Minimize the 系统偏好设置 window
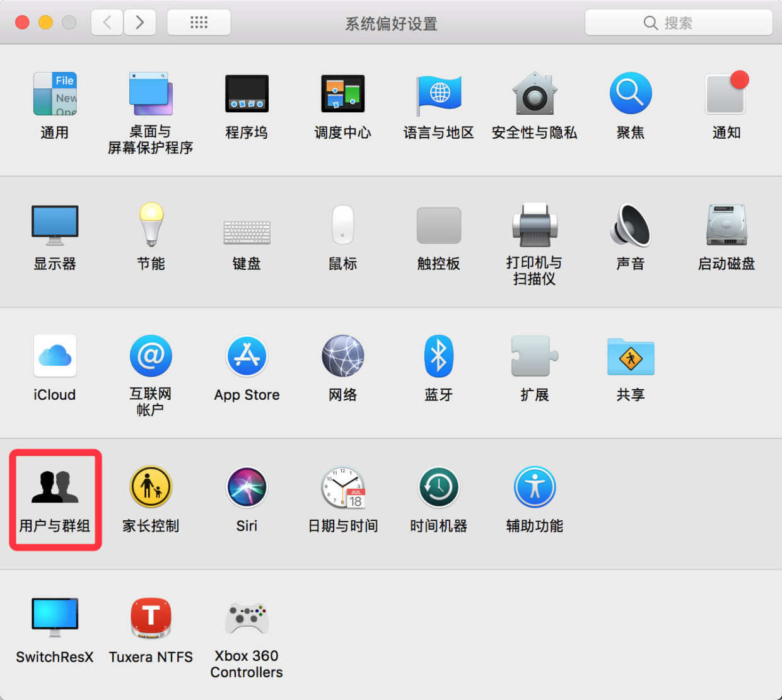This screenshot has height=700, width=782. point(45,23)
